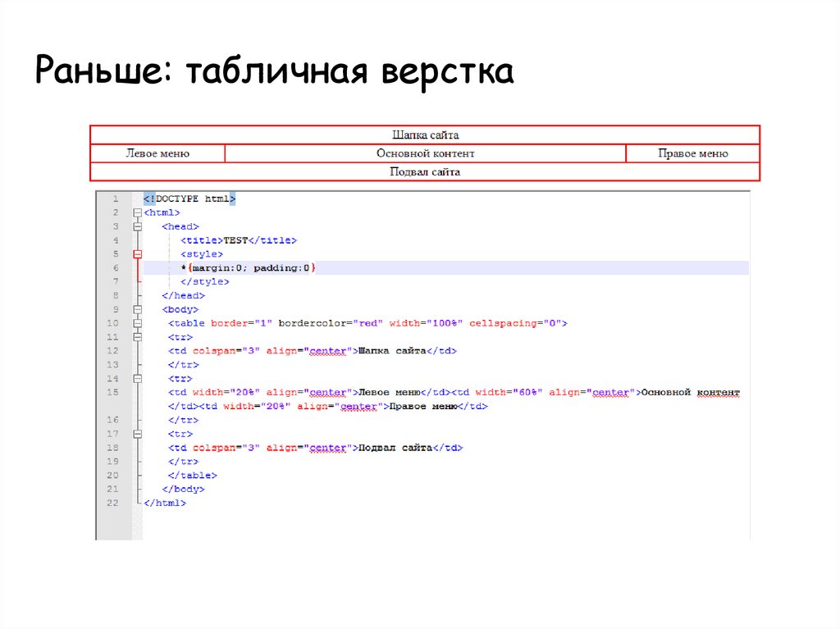This screenshot has height=629, width=840.
Task: Place cursor in the DOCTYPE html line
Action: (x=189, y=198)
